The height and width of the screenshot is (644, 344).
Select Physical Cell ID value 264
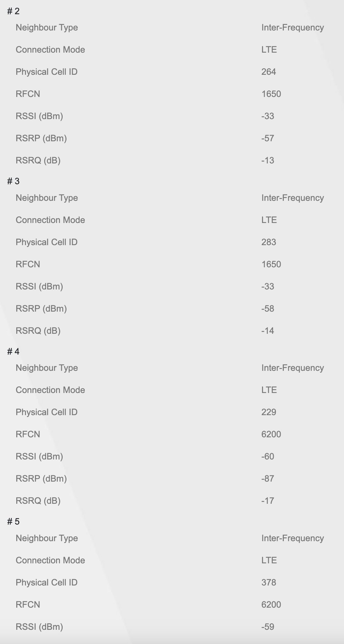(x=269, y=72)
